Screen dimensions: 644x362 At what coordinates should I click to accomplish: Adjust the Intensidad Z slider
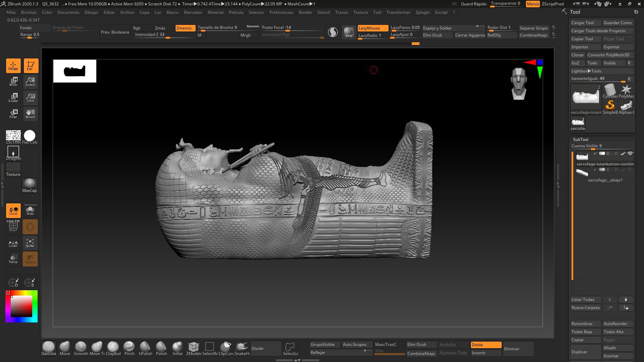(x=164, y=35)
